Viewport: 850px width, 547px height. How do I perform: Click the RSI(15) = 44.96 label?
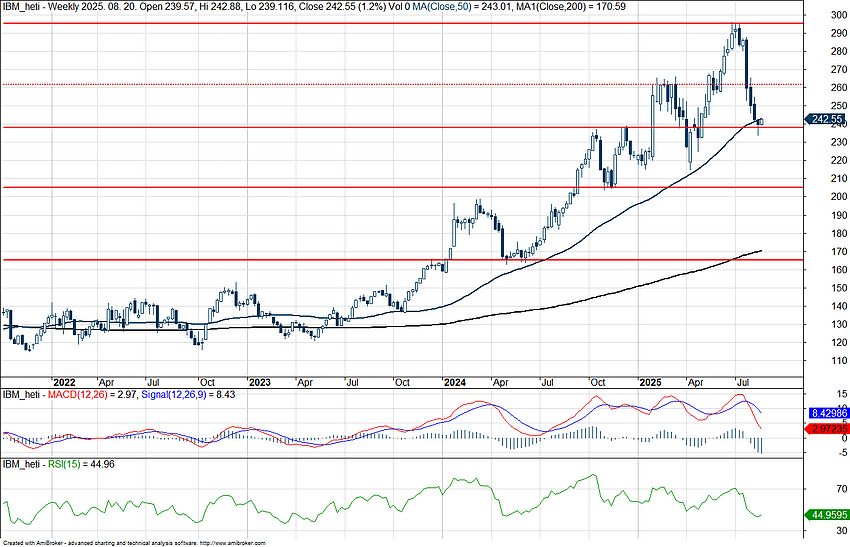click(x=81, y=464)
